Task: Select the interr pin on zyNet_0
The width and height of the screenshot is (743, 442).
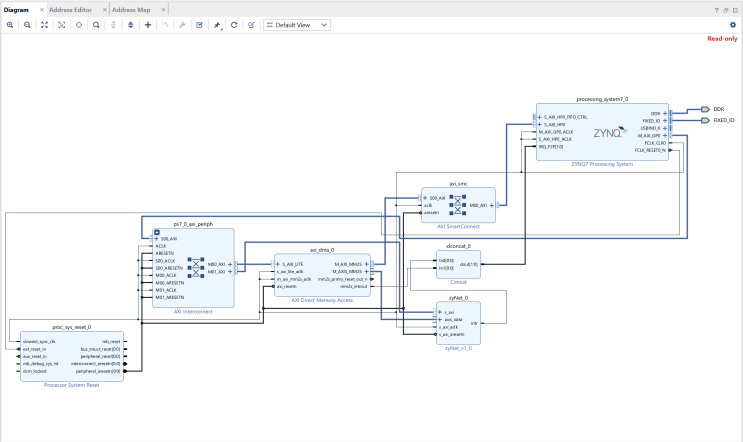Action: coord(474,323)
